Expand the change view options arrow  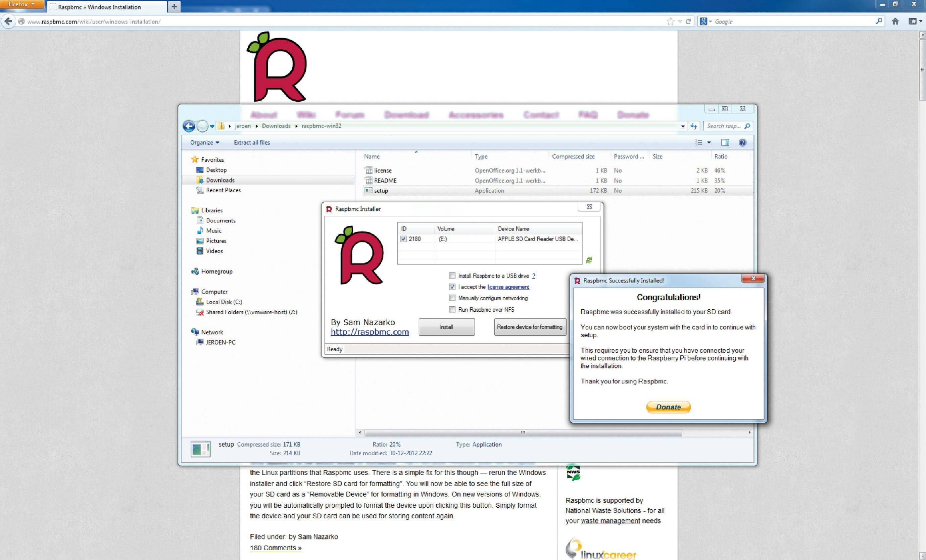coord(709,142)
